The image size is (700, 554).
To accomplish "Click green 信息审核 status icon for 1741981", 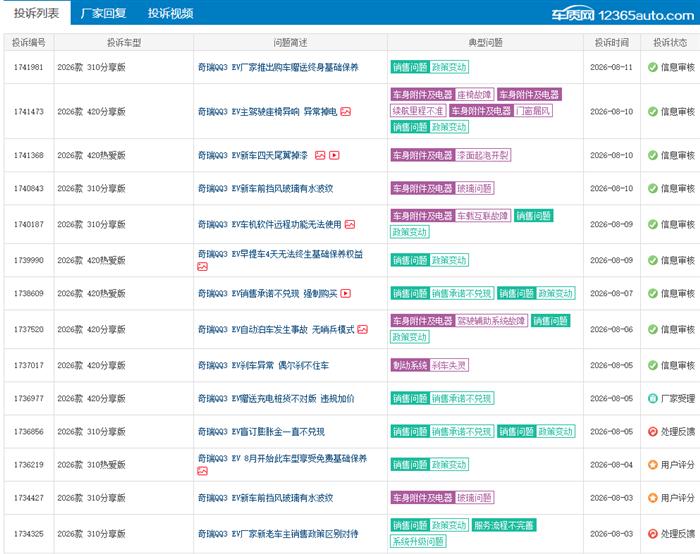I will coord(653,67).
